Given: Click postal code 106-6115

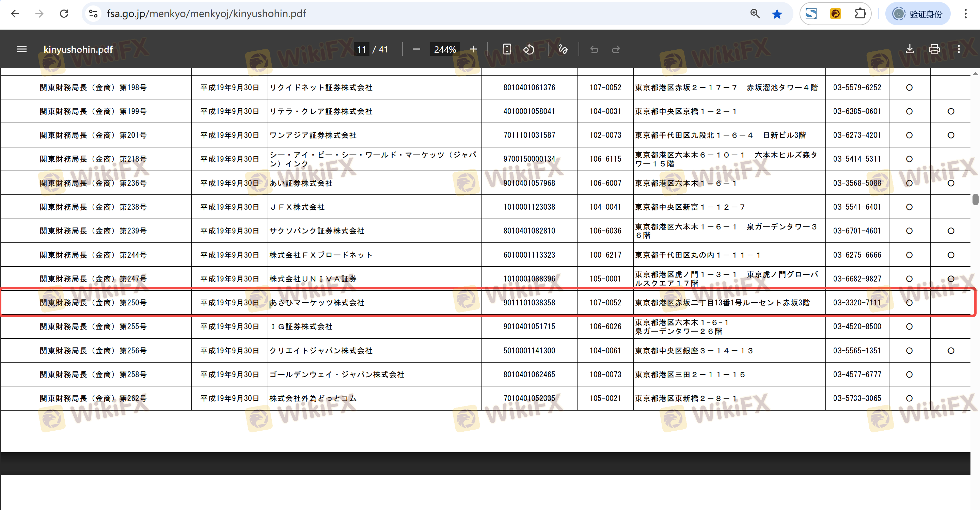Looking at the screenshot, I should click(605, 159).
